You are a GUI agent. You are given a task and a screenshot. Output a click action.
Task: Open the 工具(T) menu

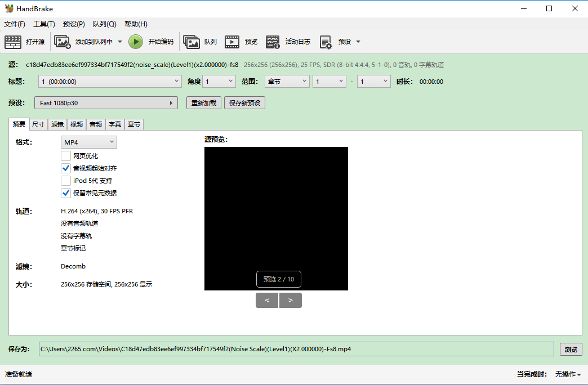tap(44, 24)
